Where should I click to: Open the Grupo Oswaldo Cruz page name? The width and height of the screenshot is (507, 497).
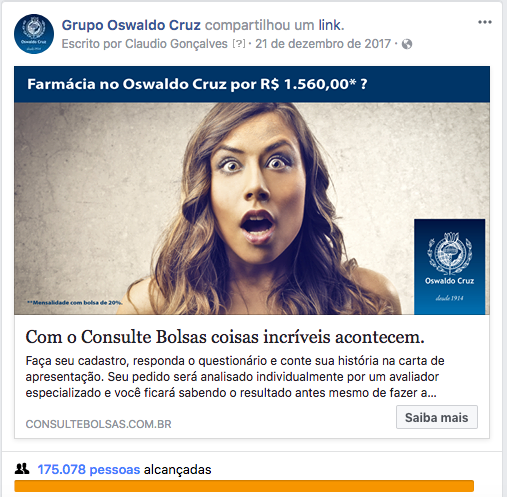pos(131,25)
